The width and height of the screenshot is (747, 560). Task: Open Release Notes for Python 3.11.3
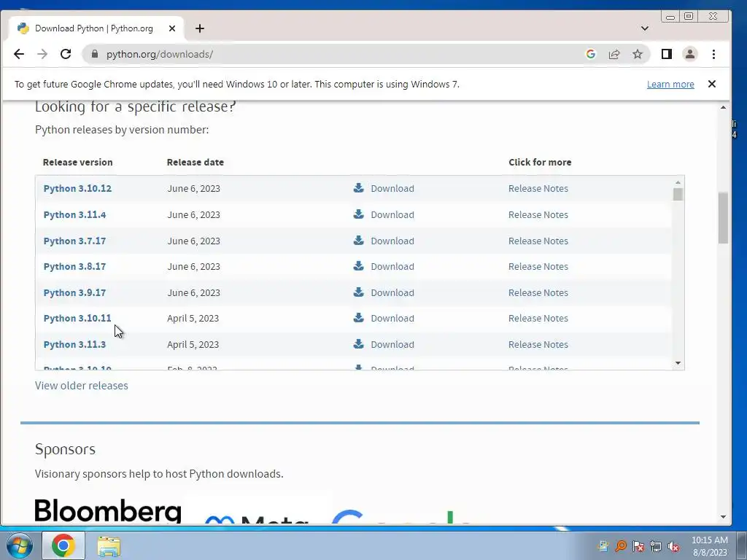538,344
